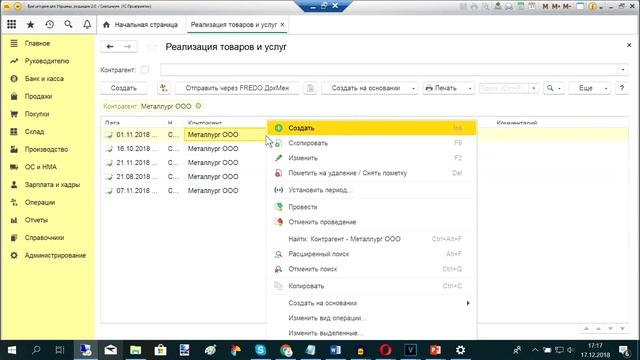Choose Отменить поиск in context menu
The width and height of the screenshot is (640, 360).
(x=371, y=269)
